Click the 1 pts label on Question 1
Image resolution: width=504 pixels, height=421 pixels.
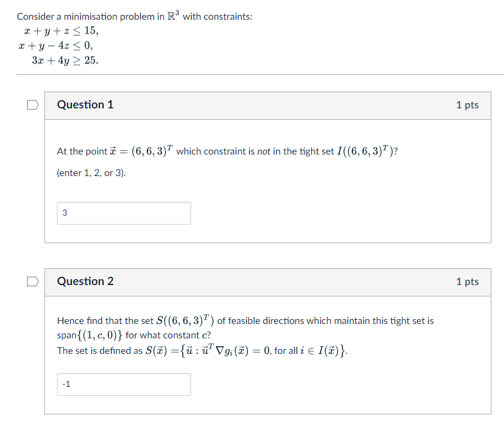coord(468,105)
